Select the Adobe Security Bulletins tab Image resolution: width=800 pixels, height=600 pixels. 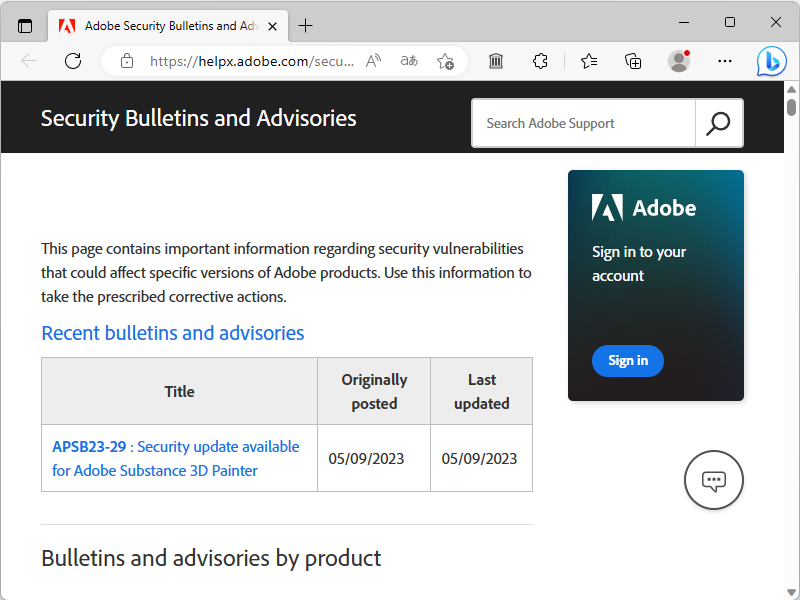[160, 26]
